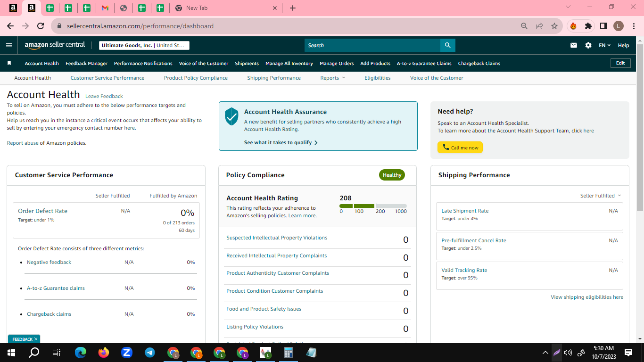The height and width of the screenshot is (362, 644).
Task: Open Zoom from taskbar
Action: [x=126, y=352]
